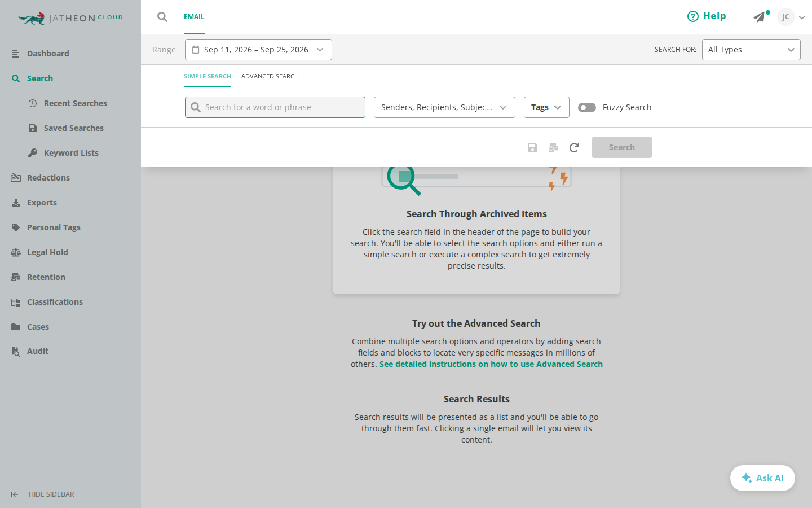Open the Help link icon
Viewport: 812px width, 508px height.
coord(692,16)
